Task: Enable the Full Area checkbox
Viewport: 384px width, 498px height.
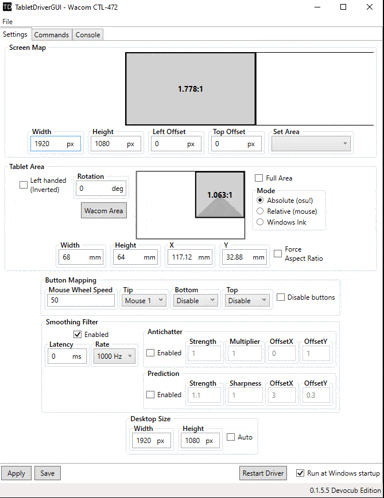Action: click(259, 178)
